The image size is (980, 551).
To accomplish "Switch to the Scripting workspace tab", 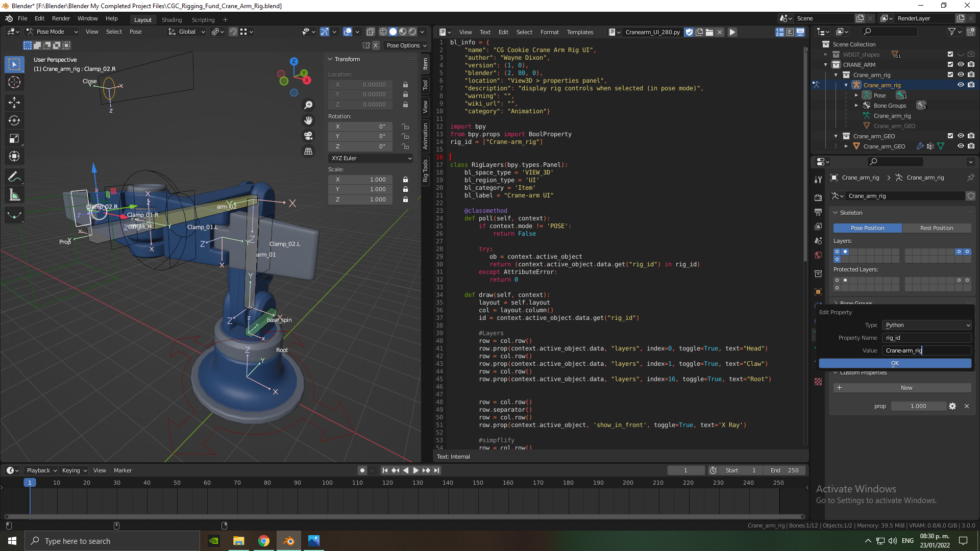I will coord(203,19).
